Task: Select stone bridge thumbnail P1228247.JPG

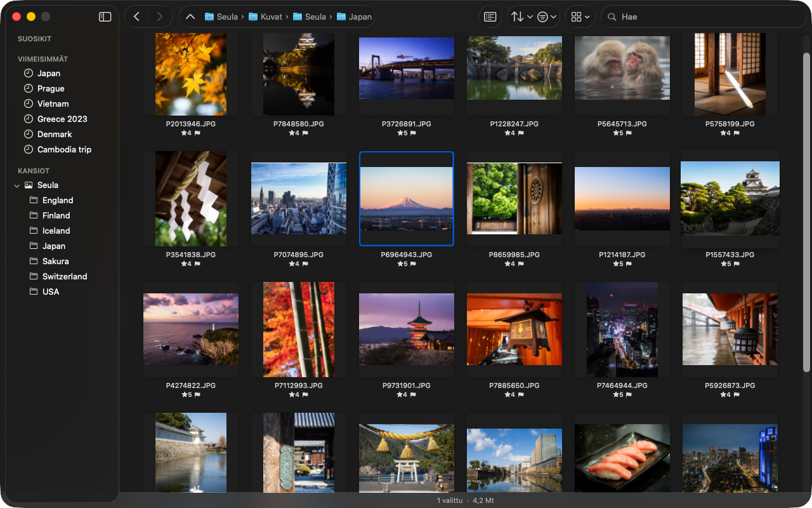Action: (514, 68)
